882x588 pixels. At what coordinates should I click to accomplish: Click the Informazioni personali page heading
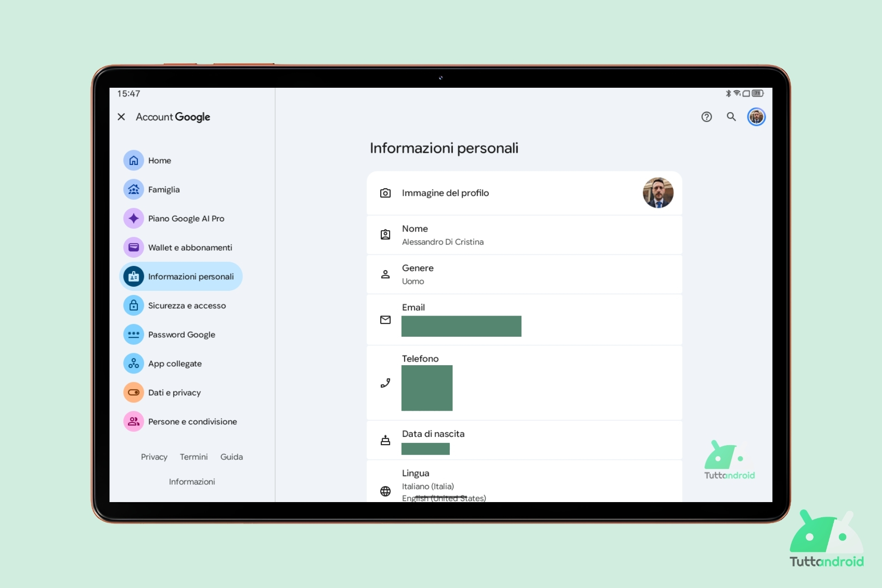(444, 148)
